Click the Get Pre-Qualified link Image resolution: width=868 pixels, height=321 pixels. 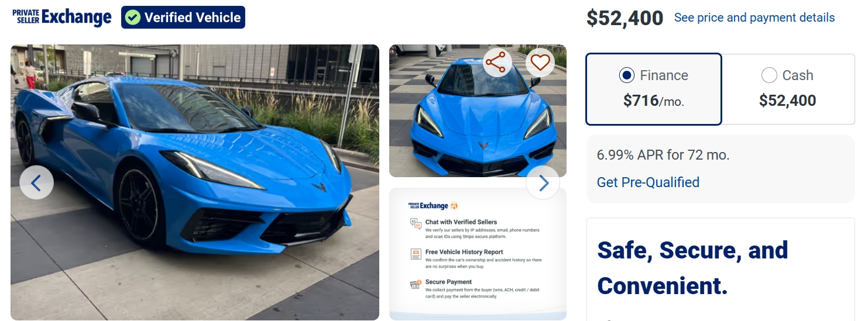648,182
